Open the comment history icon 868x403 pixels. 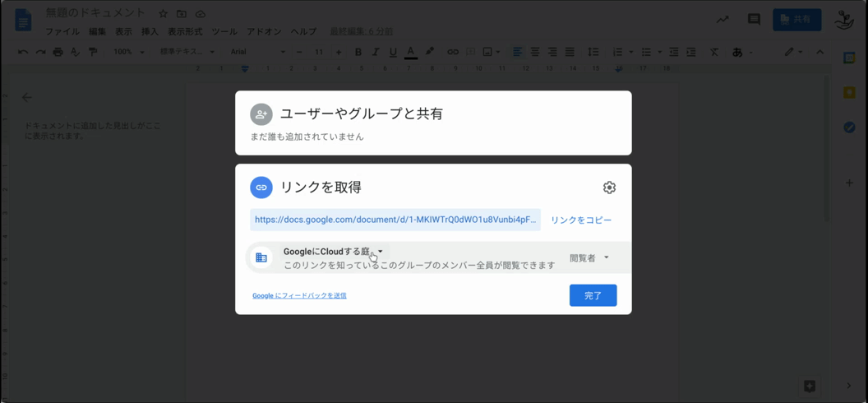point(754,20)
